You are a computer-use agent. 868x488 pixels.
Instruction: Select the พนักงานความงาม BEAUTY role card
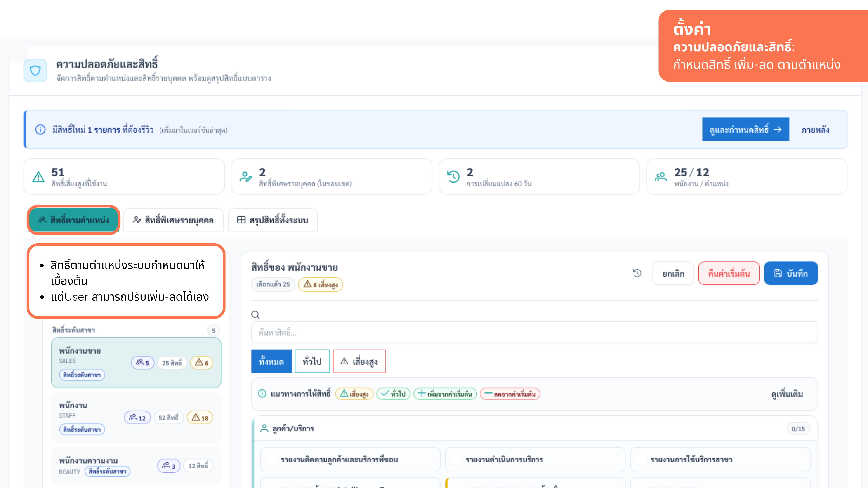click(x=136, y=466)
